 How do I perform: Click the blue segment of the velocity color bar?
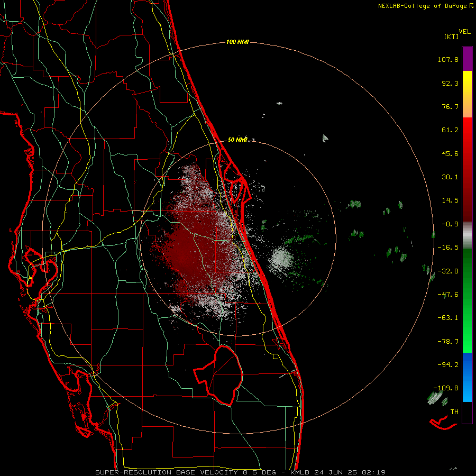(467, 377)
